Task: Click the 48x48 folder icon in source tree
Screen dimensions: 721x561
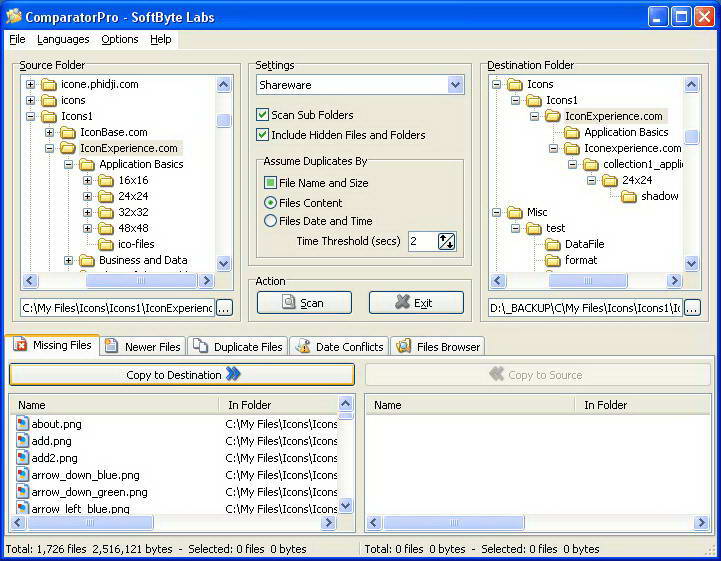Action: (x=106, y=229)
